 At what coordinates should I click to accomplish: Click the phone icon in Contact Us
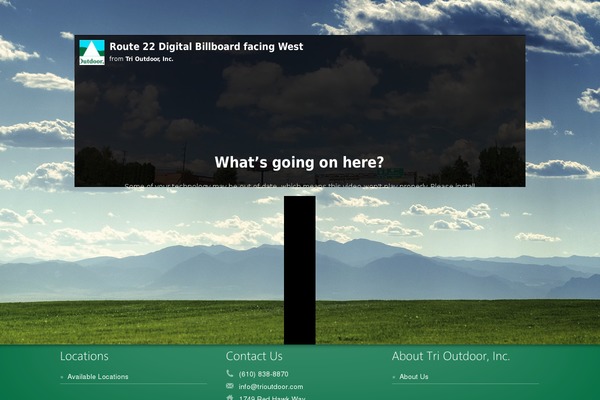[x=230, y=373]
